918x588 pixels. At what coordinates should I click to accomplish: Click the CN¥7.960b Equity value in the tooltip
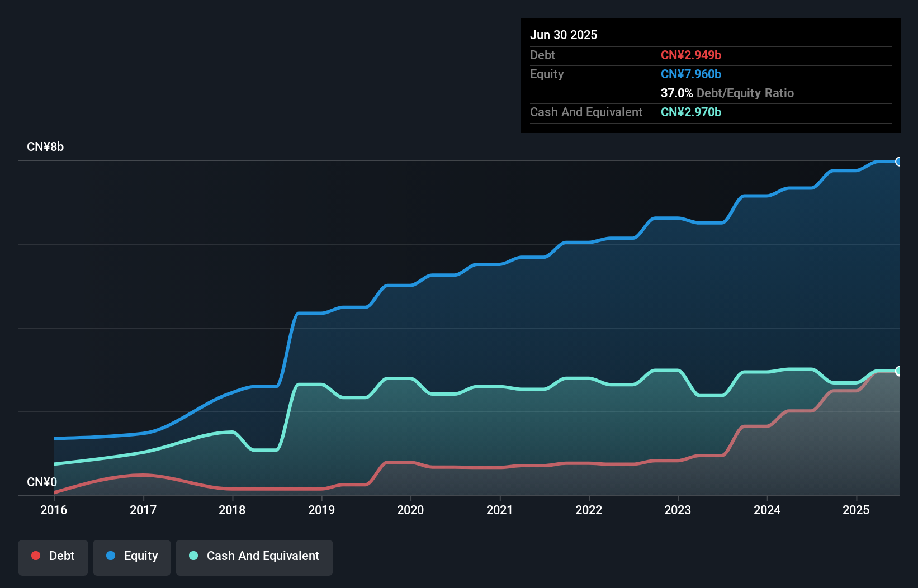click(x=691, y=74)
